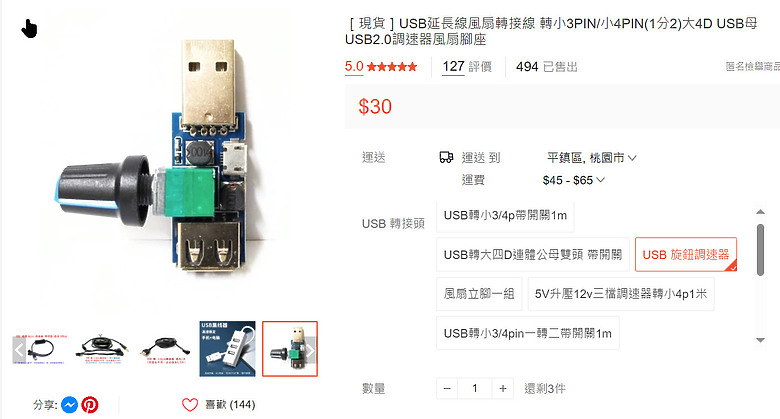Click the heart icon to like product
780x419 pixels.
[190, 405]
